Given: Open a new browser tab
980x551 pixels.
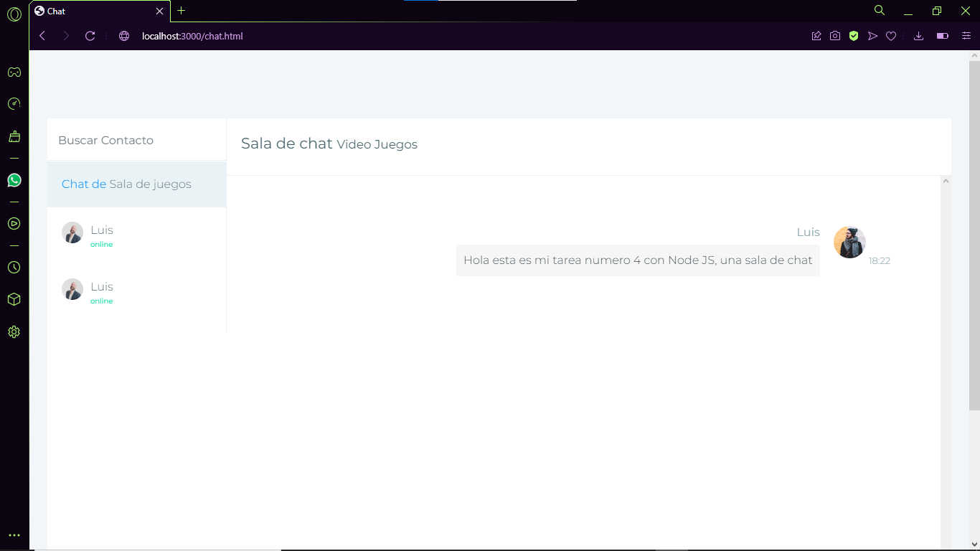Looking at the screenshot, I should point(181,11).
